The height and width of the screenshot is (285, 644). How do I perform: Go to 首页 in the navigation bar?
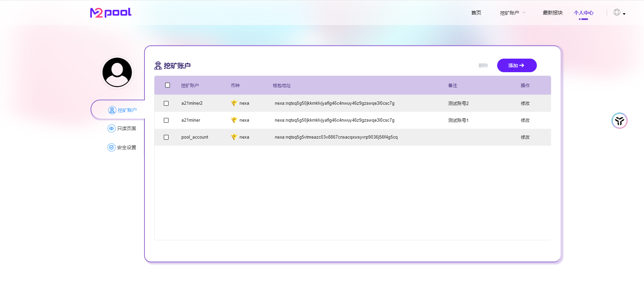coord(476,13)
